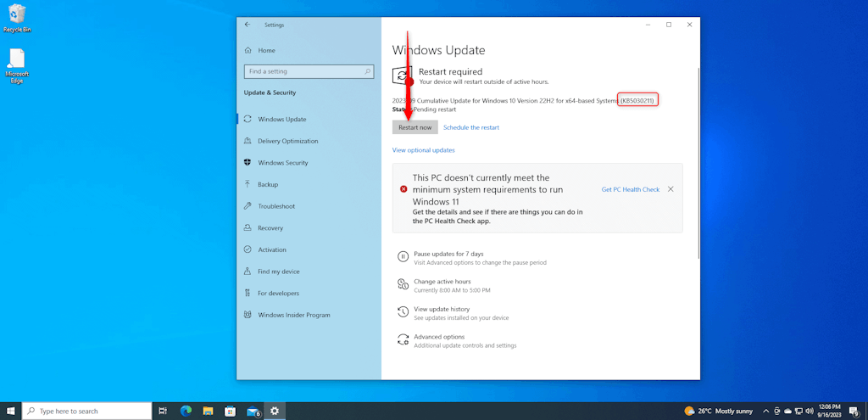Click the Recovery icon in sidebar
The image size is (868, 420).
point(248,227)
